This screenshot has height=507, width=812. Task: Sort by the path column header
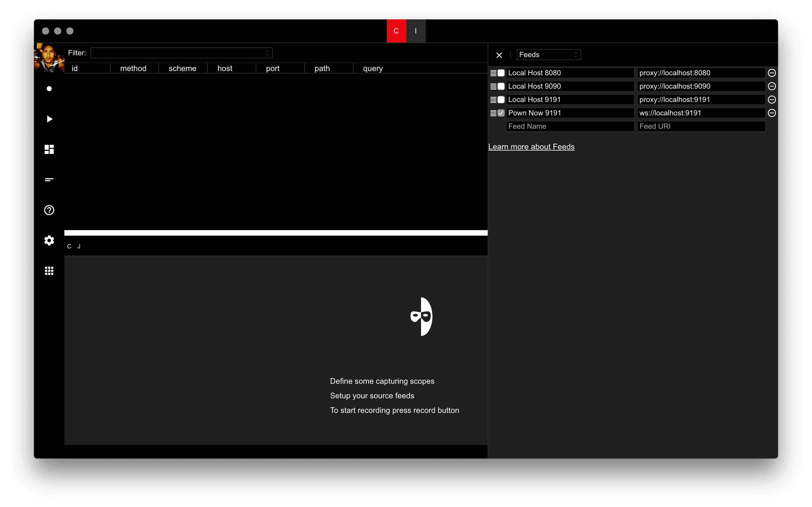(x=329, y=68)
